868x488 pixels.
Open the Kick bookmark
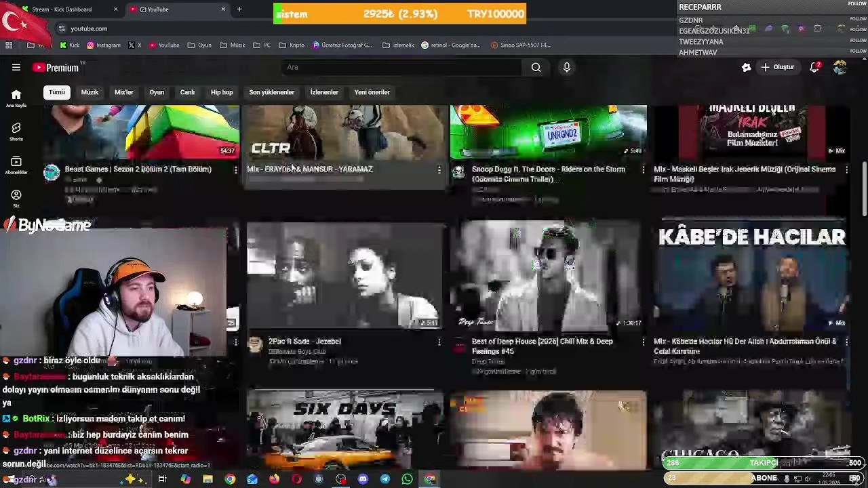69,45
